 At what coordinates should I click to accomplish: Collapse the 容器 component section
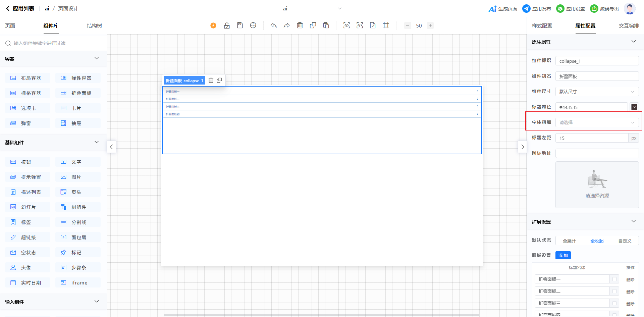[x=97, y=58]
